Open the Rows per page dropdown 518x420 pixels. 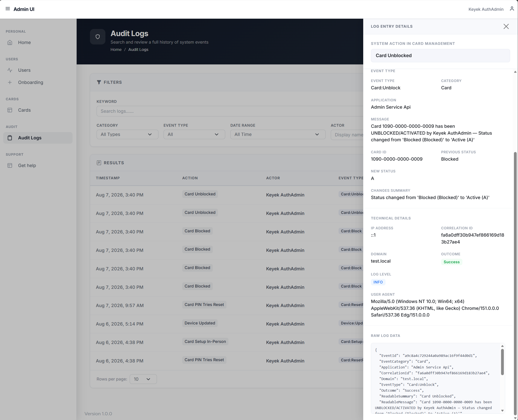(143, 379)
